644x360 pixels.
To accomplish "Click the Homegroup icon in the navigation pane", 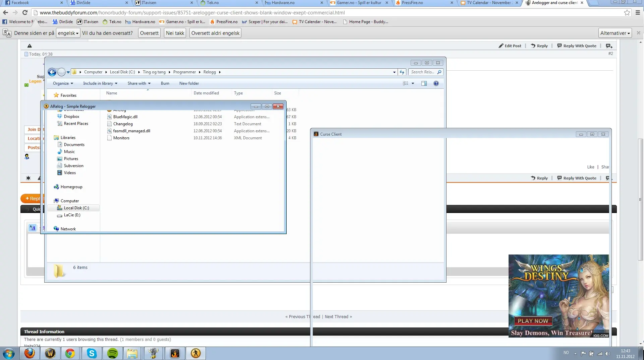I will (56, 187).
